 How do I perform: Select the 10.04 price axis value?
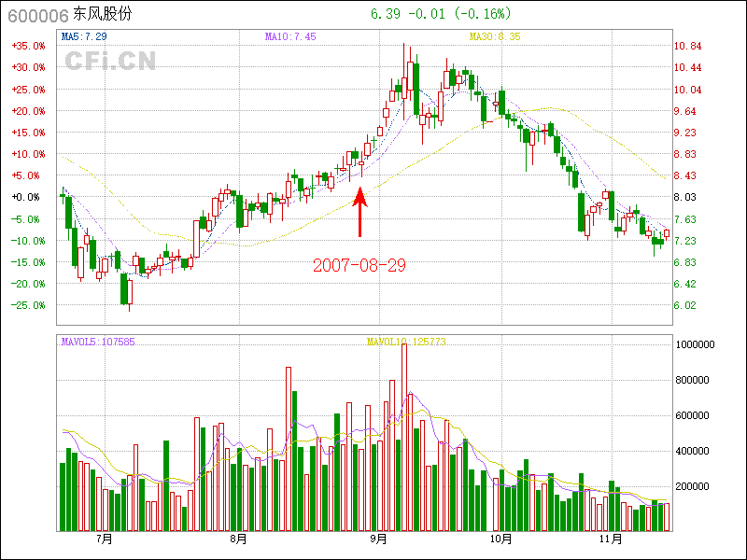click(687, 90)
